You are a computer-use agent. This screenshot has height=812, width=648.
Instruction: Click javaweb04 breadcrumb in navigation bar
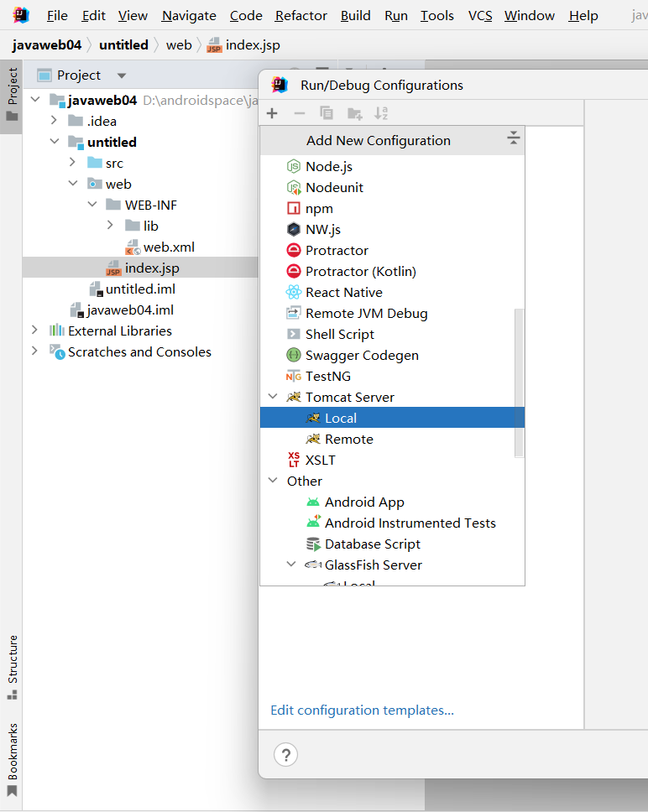point(47,45)
